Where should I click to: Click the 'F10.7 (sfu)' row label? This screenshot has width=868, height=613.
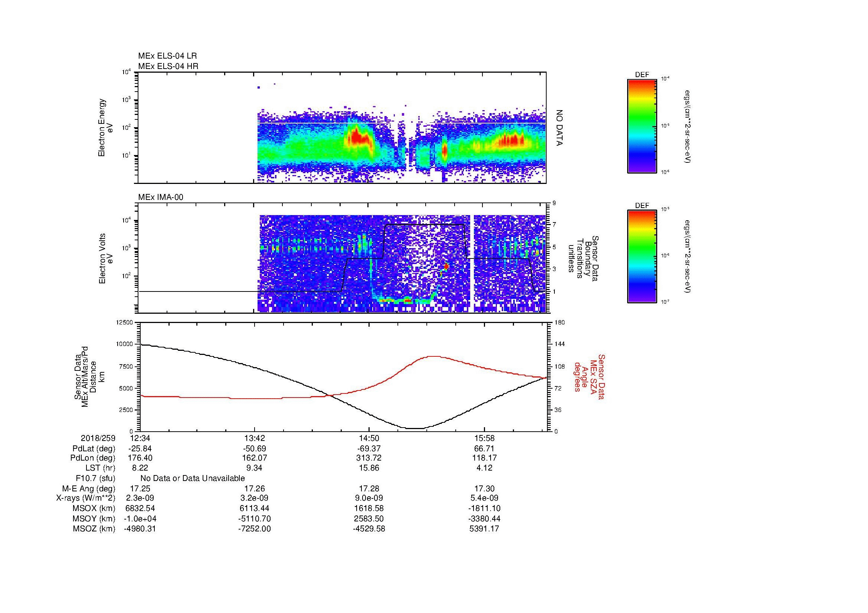click(x=95, y=478)
